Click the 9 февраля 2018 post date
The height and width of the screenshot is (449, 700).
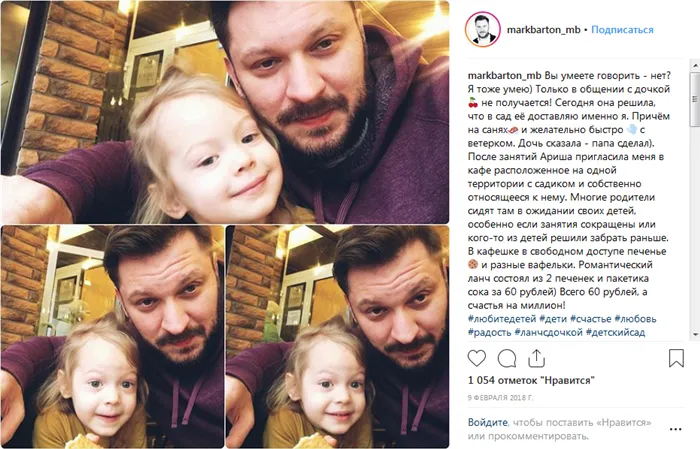500,398
